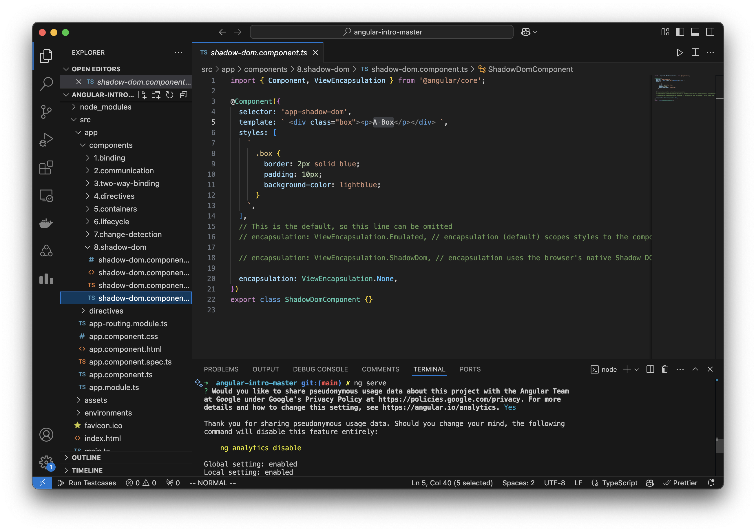This screenshot has width=756, height=532.
Task: Switch to the COMMENTS tab
Action: coord(380,369)
